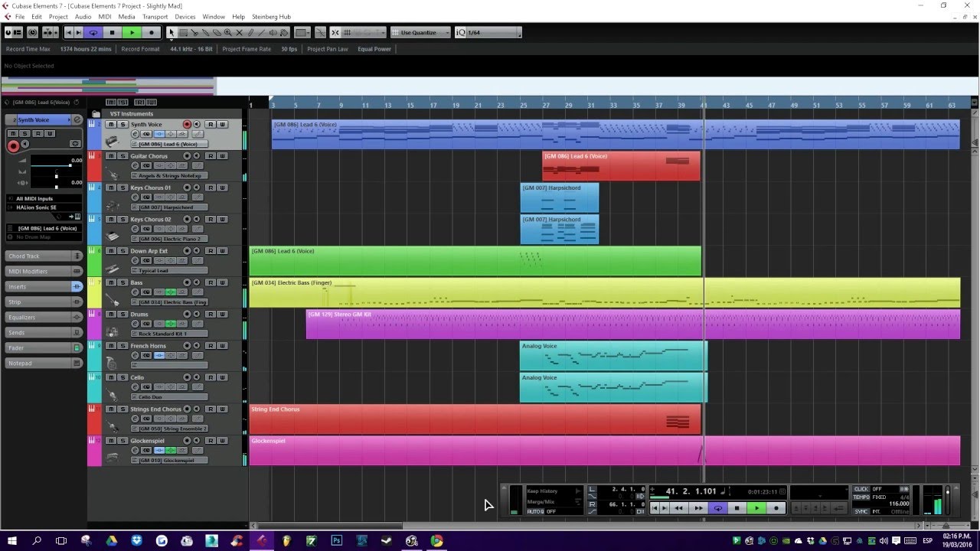Expand the Equalizers inspector section
980x551 pixels.
44,318
